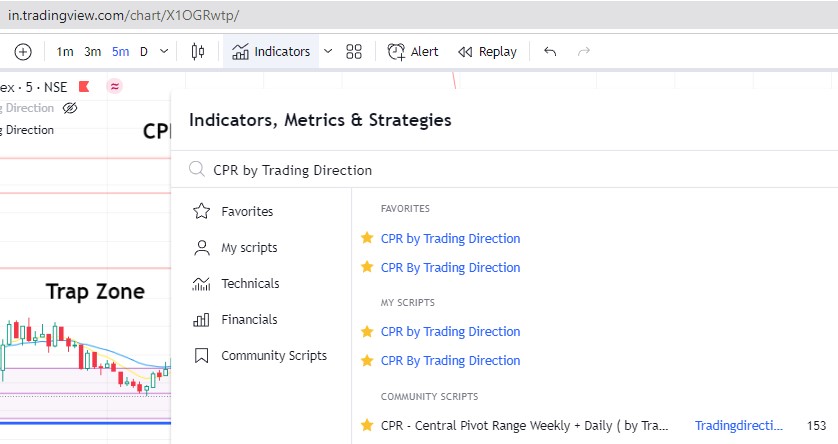The width and height of the screenshot is (838, 444).
Task: Select the 1m timeframe
Action: (65, 52)
